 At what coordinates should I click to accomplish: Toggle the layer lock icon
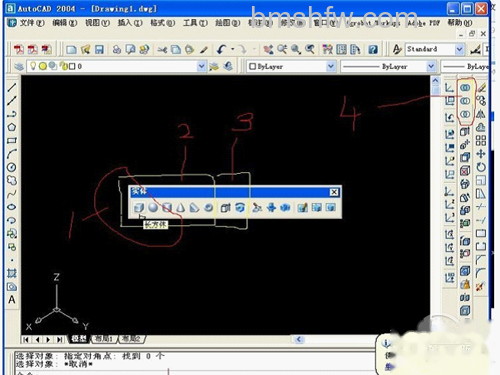(x=63, y=66)
